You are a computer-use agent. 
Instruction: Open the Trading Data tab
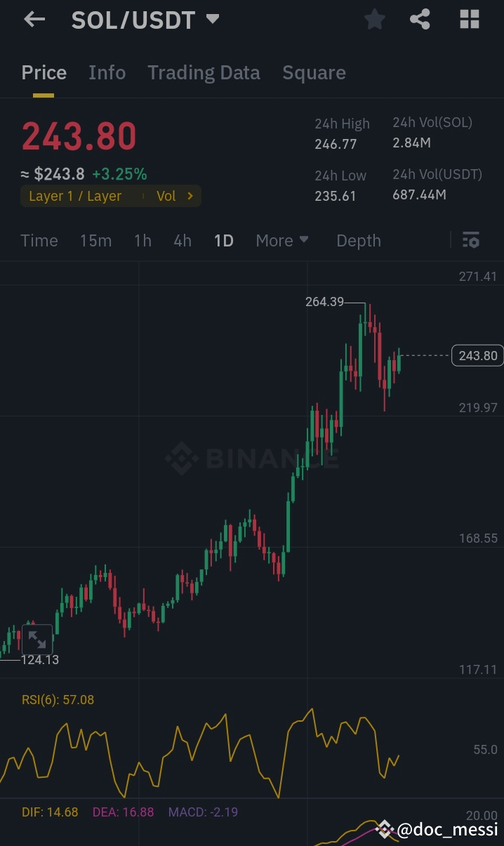[204, 72]
